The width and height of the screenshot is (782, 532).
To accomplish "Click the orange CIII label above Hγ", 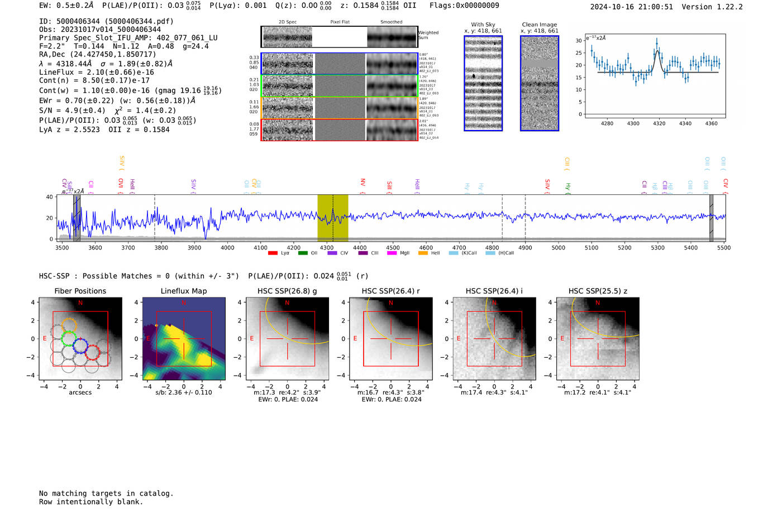I will point(567,164).
